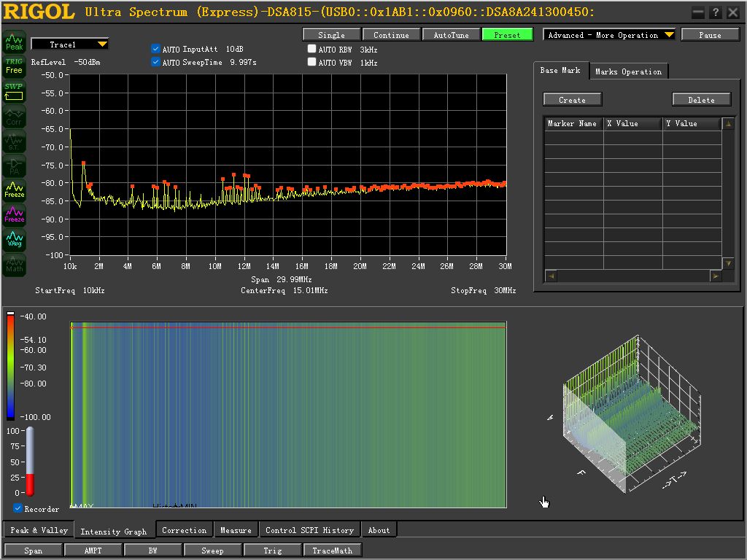
Task: Open the Marks Operation tab
Action: 628,71
